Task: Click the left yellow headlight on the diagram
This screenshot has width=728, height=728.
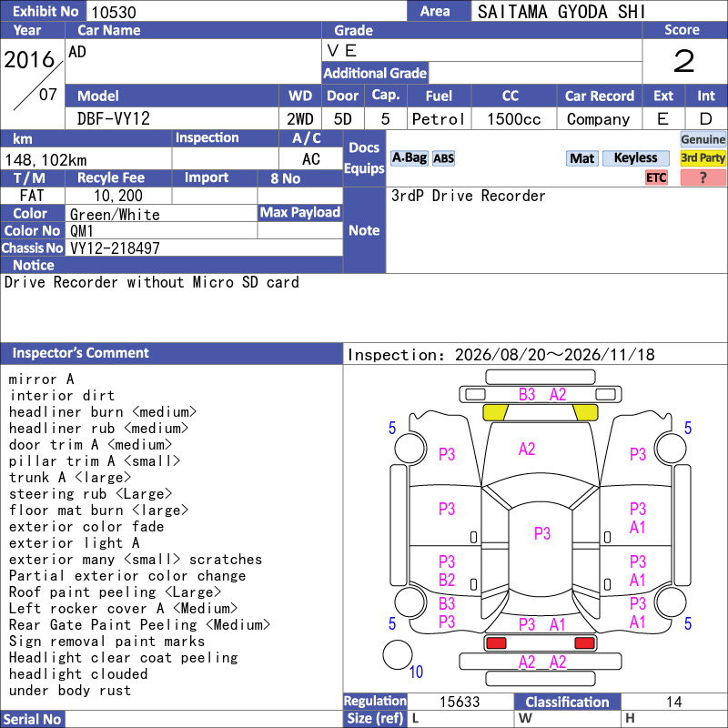Action: point(495,412)
